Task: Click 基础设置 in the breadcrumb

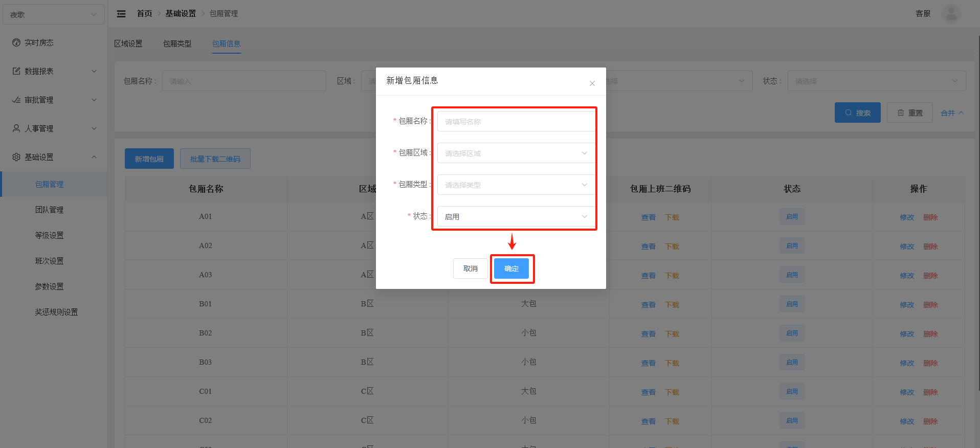Action: click(x=181, y=13)
